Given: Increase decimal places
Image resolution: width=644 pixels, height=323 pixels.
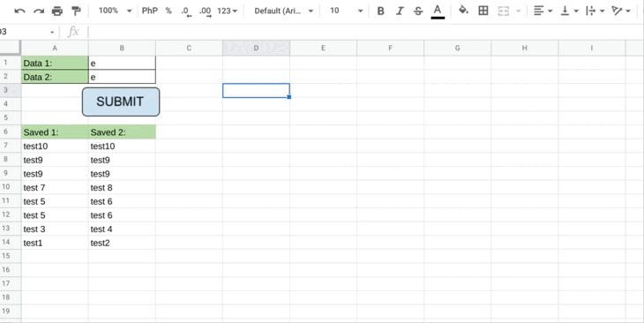Looking at the screenshot, I should coord(205,11).
